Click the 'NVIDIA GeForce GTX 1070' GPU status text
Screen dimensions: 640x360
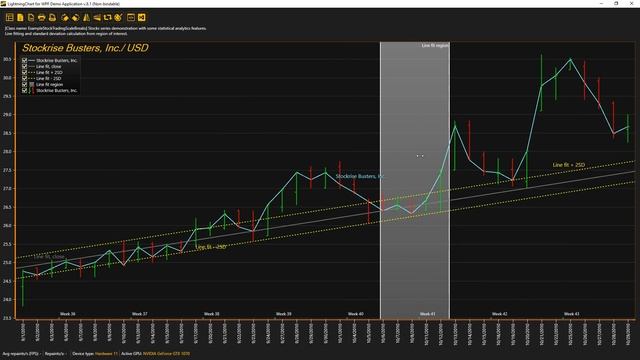[166, 353]
